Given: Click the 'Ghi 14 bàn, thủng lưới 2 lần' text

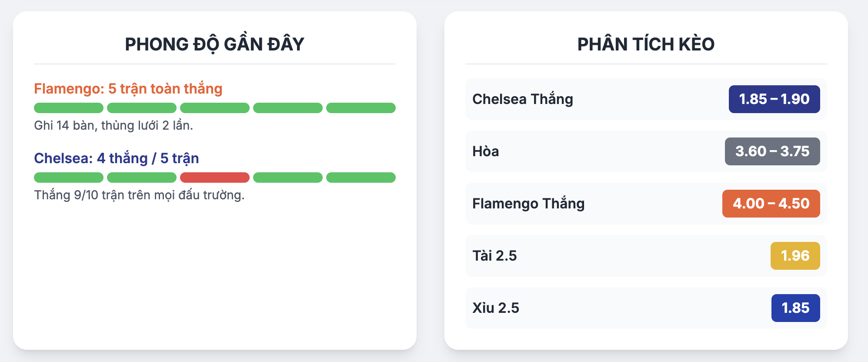Looking at the screenshot, I should [x=114, y=125].
